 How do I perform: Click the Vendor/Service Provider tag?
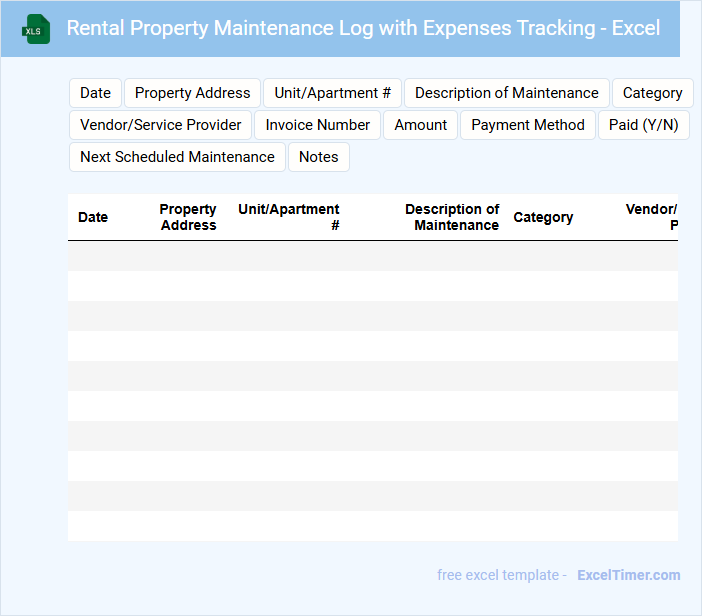160,125
